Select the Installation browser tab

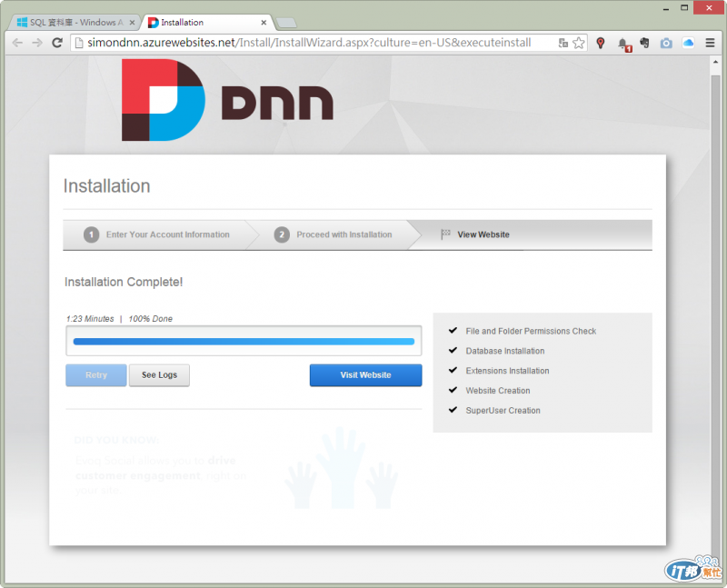206,22
